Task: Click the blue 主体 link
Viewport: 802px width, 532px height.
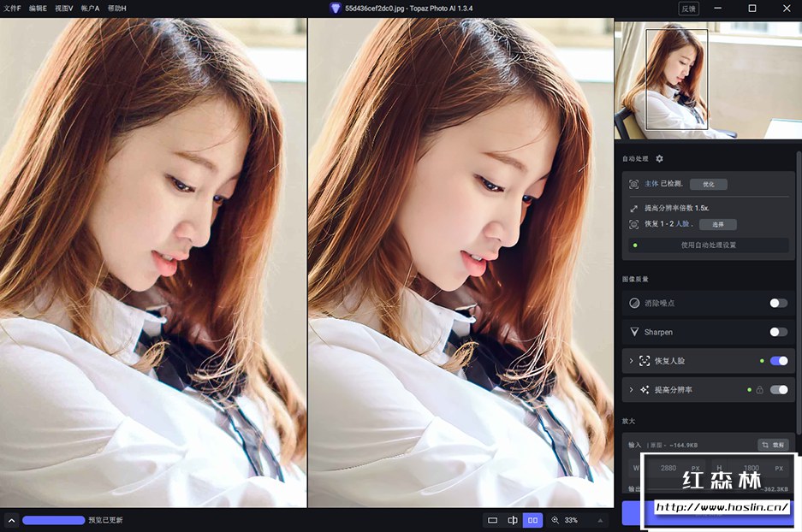Action: pyautogui.click(x=651, y=184)
